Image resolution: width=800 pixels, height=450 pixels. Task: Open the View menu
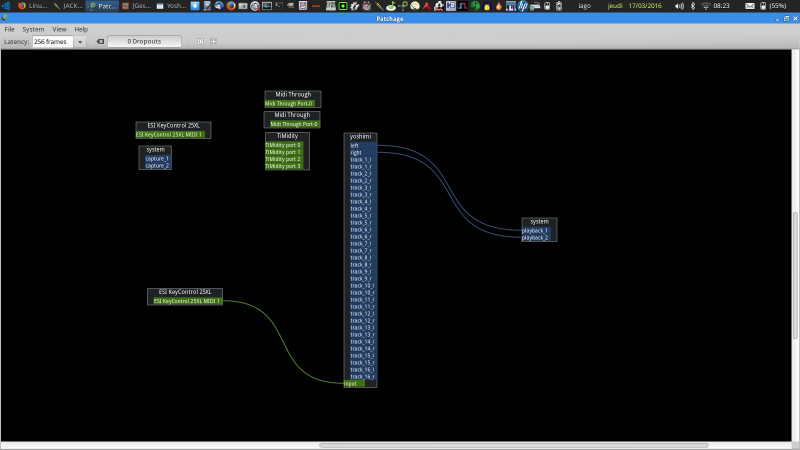coord(59,29)
